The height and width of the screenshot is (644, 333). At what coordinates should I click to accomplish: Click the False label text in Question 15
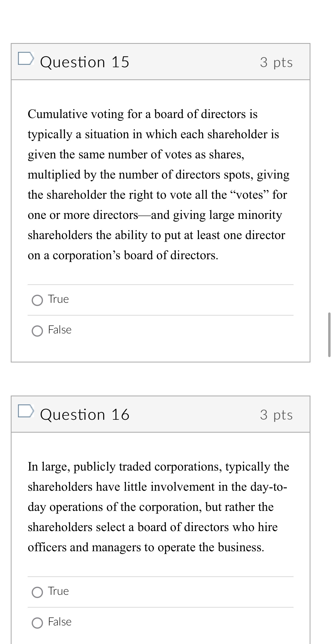(60, 330)
